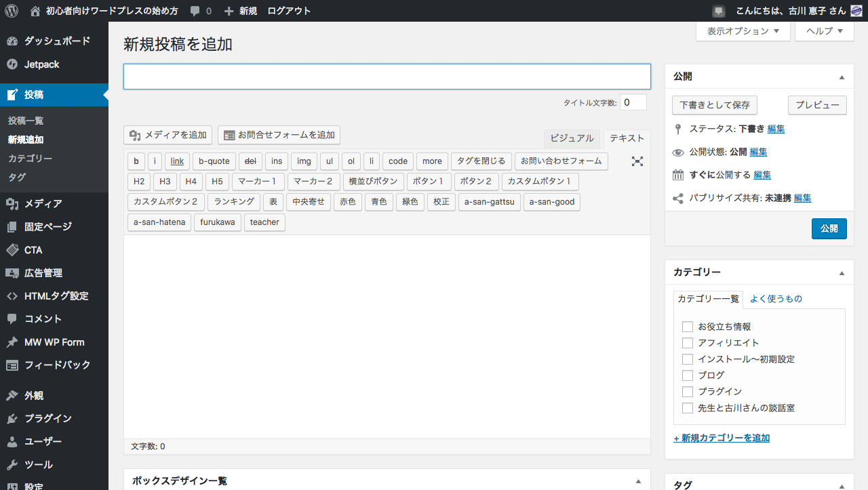Viewport: 868px width, 490px height.
Task: Click inside the post content text area
Action: coord(387,337)
